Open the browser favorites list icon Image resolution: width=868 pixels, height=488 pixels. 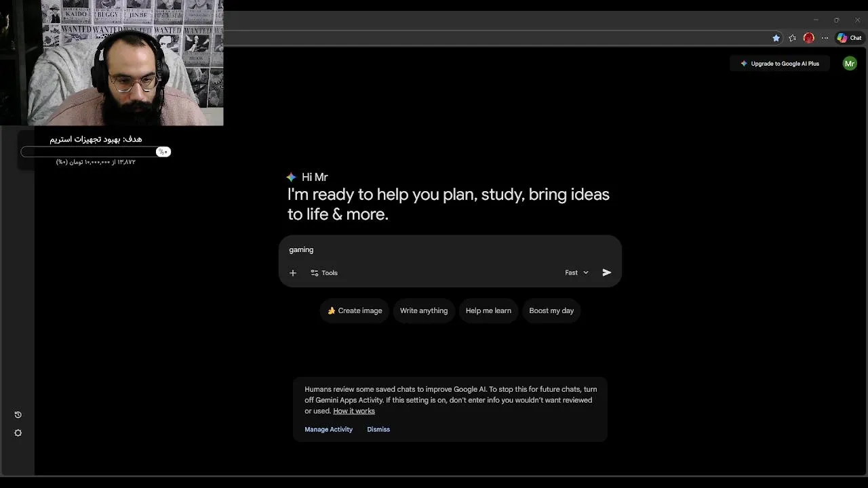coord(793,38)
